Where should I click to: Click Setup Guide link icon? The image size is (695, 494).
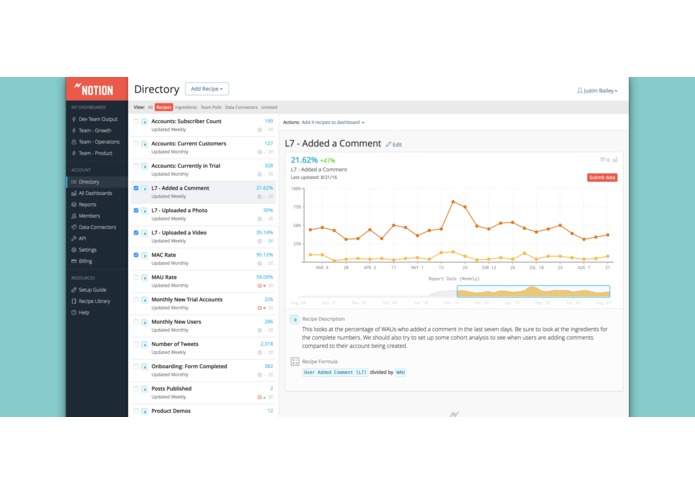pos(74,290)
